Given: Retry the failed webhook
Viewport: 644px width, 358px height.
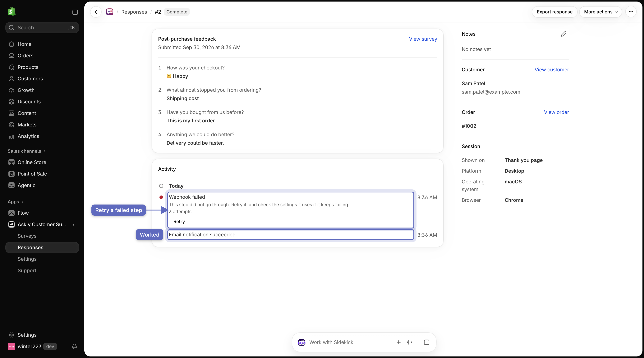Looking at the screenshot, I should 179,221.
